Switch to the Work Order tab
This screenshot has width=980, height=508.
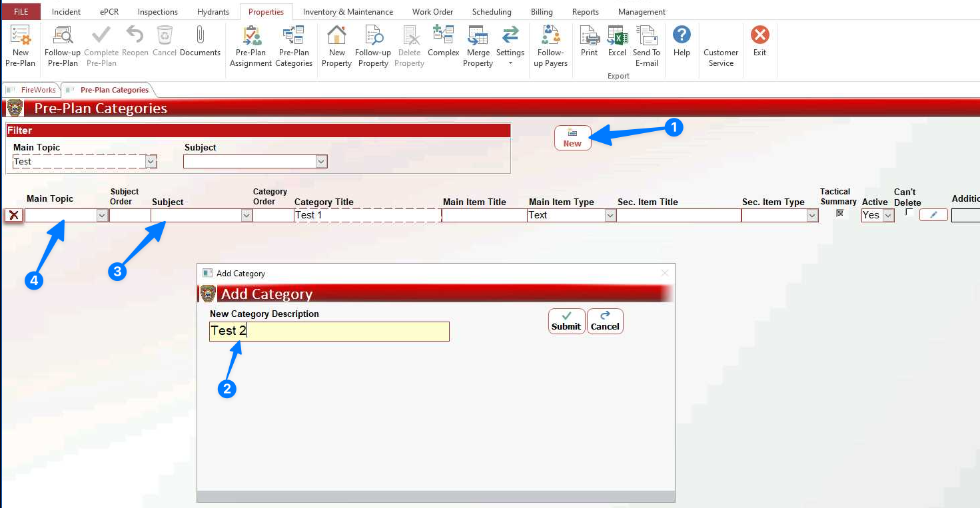coord(432,11)
